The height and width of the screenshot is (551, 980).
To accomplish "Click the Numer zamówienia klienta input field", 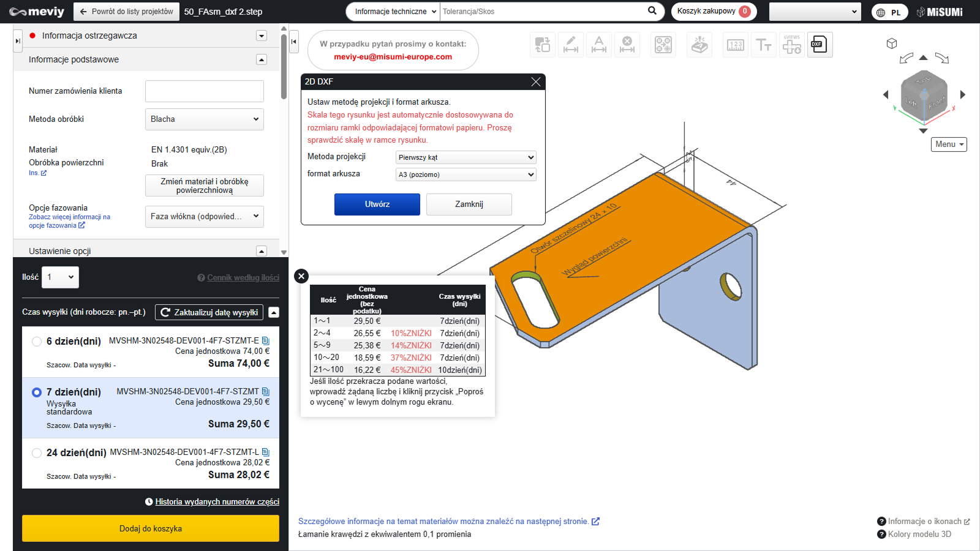I will [x=204, y=91].
